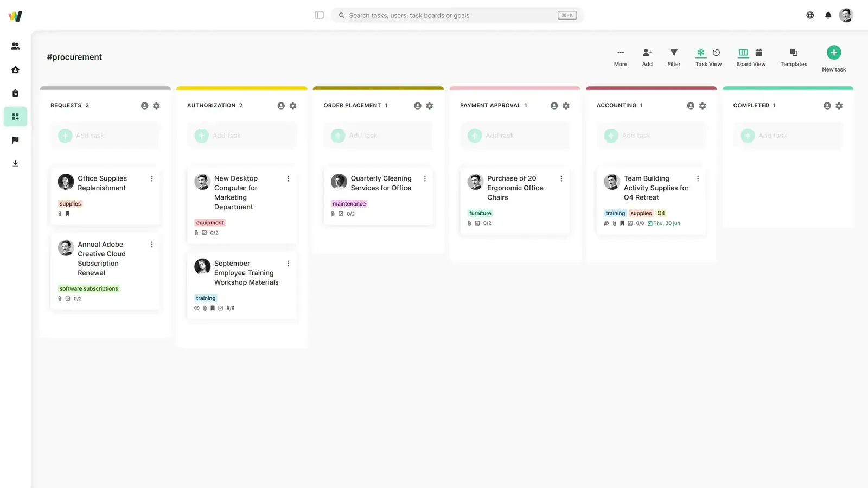Open settings gear for Requests column
868x488 pixels.
156,106
